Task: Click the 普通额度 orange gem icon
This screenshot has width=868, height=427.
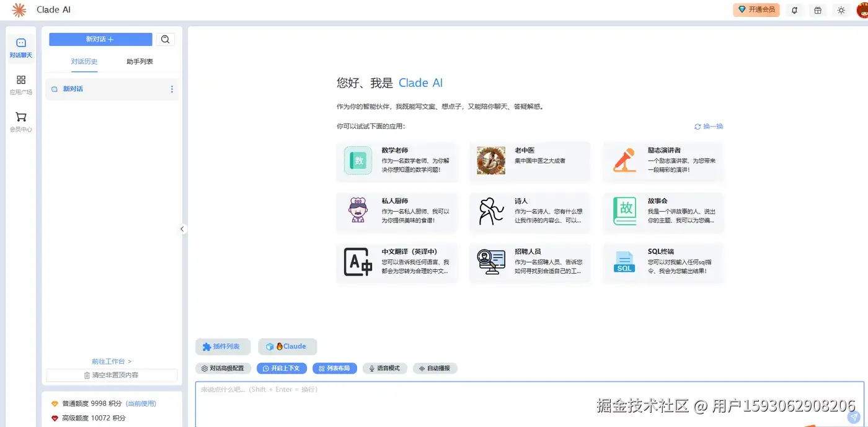Action: (55, 403)
